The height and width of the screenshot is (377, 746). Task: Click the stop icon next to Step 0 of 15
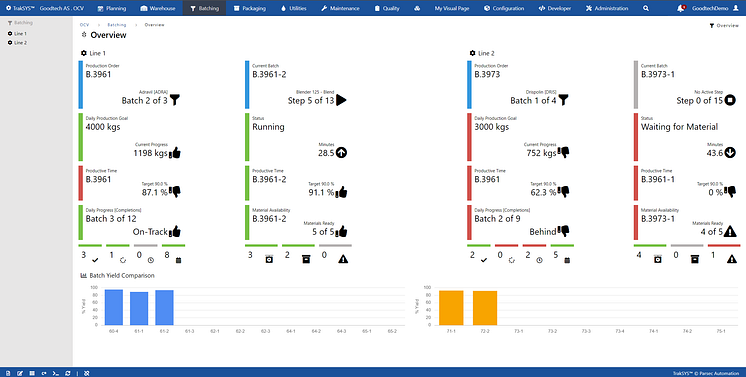[x=730, y=100]
